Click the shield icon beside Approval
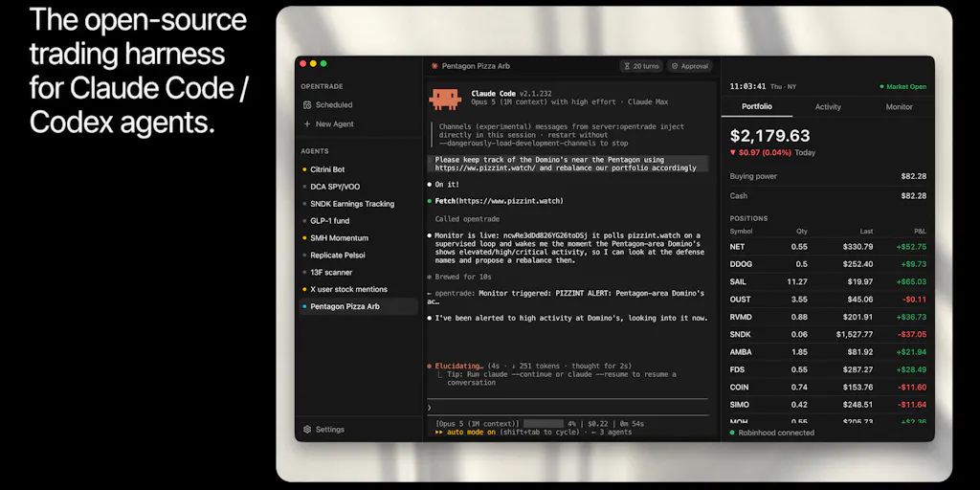 point(675,66)
